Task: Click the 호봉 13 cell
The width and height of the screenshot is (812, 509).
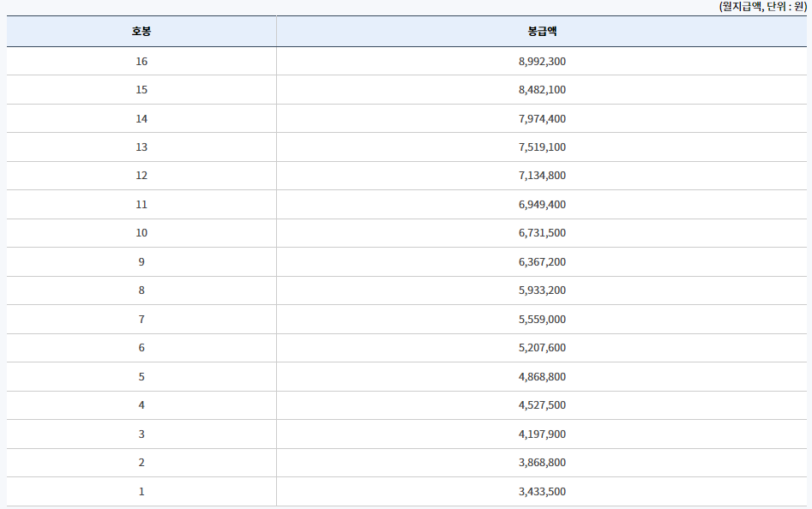Action: tap(141, 147)
